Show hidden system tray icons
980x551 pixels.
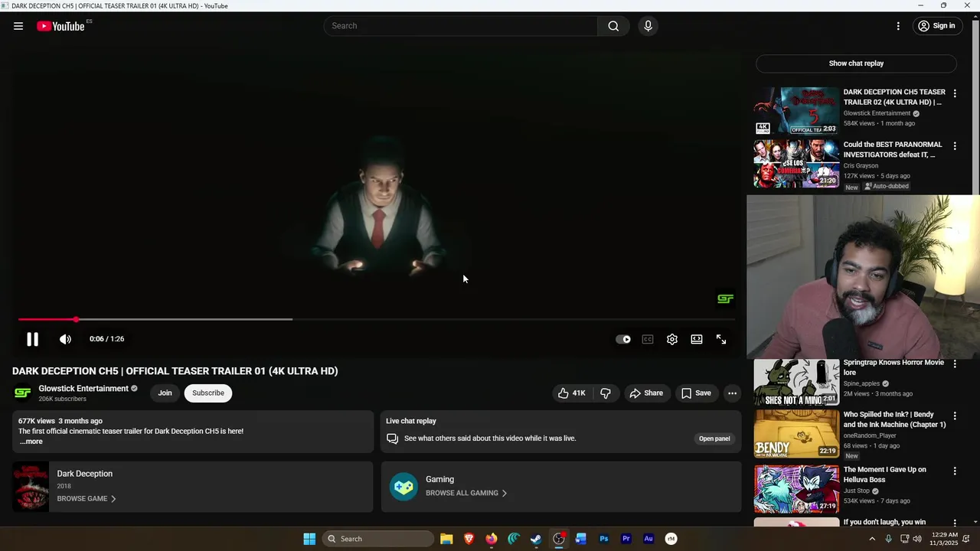pos(872,539)
